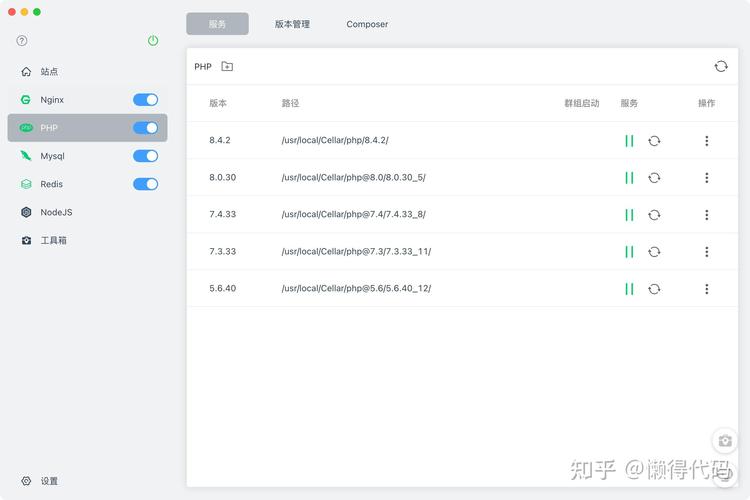750x500 pixels.
Task: Toggle the Redis service switch
Action: pyautogui.click(x=145, y=184)
